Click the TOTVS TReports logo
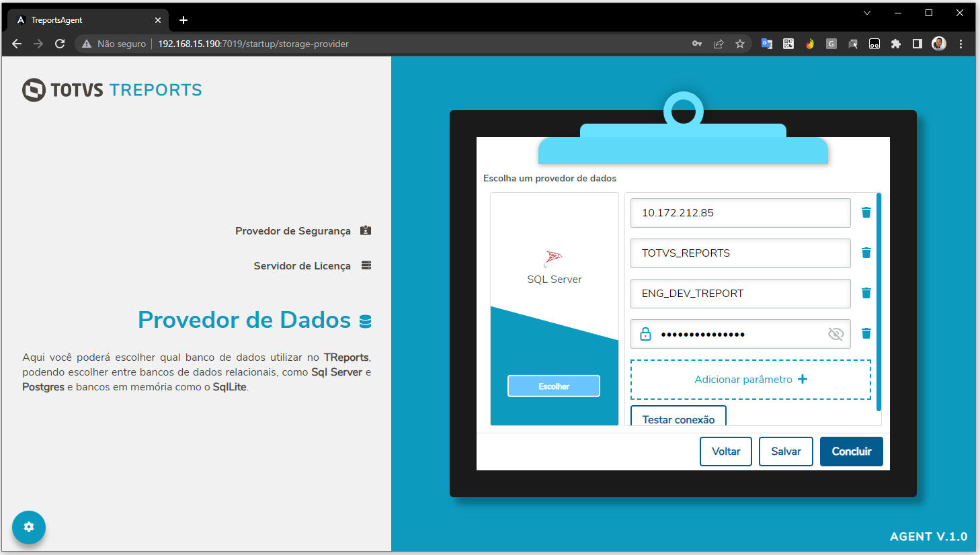980x555 pixels. pos(112,90)
